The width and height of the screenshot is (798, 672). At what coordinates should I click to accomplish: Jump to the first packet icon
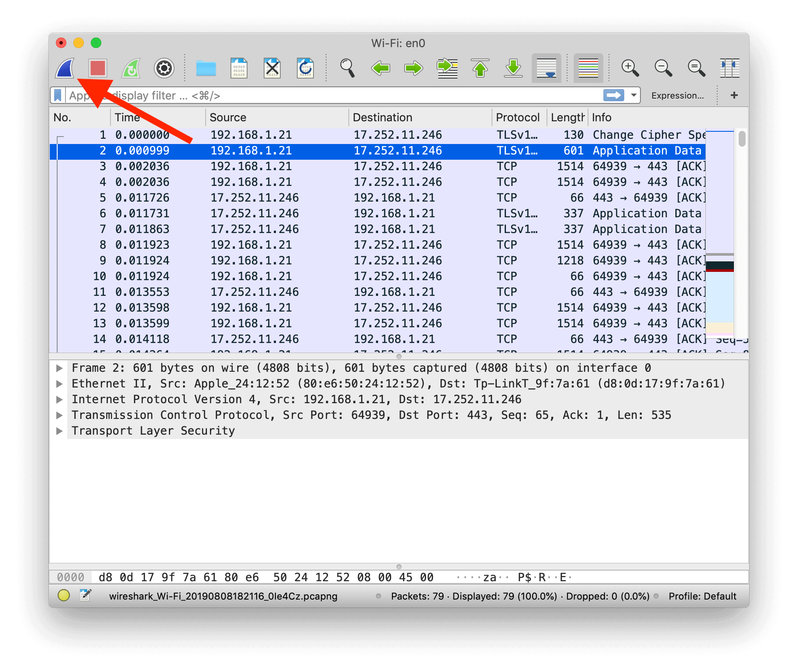point(480,68)
